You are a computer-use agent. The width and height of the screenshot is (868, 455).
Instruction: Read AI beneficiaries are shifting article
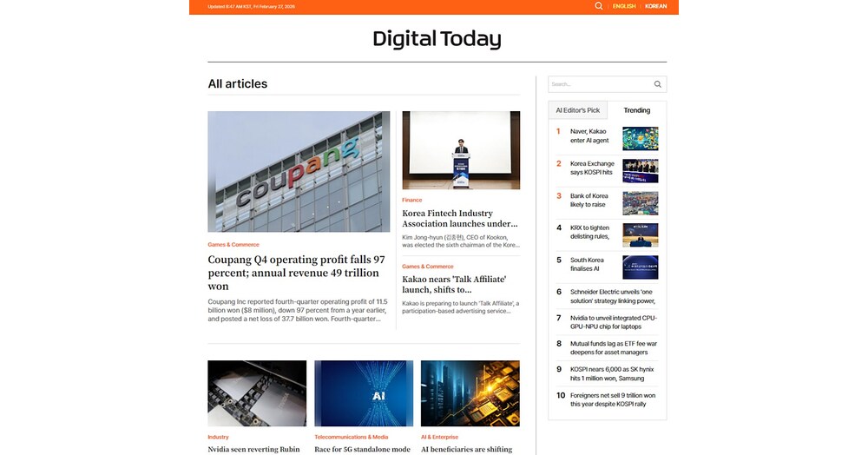pyautogui.click(x=467, y=450)
